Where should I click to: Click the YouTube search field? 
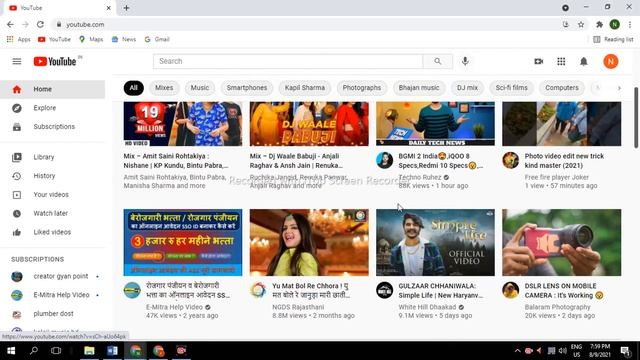click(x=288, y=61)
